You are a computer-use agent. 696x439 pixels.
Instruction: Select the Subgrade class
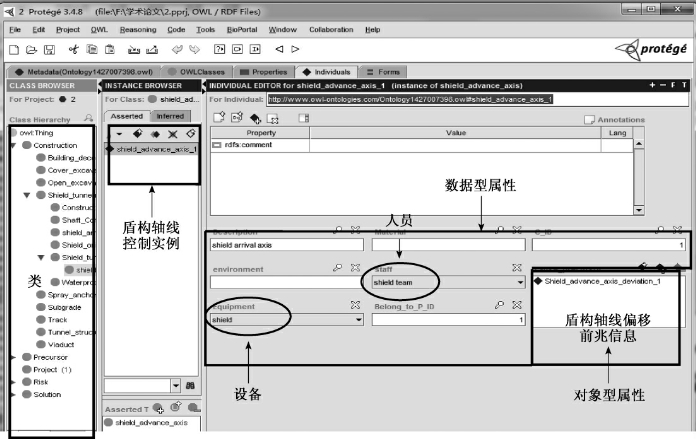click(59, 307)
